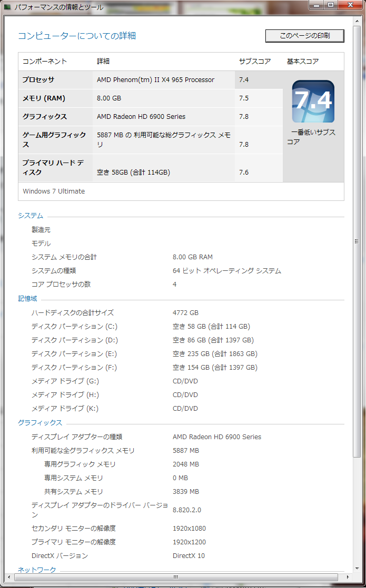
Task: Click AMD Phenom(tm) II X4 965 Processor text
Action: pos(156,80)
